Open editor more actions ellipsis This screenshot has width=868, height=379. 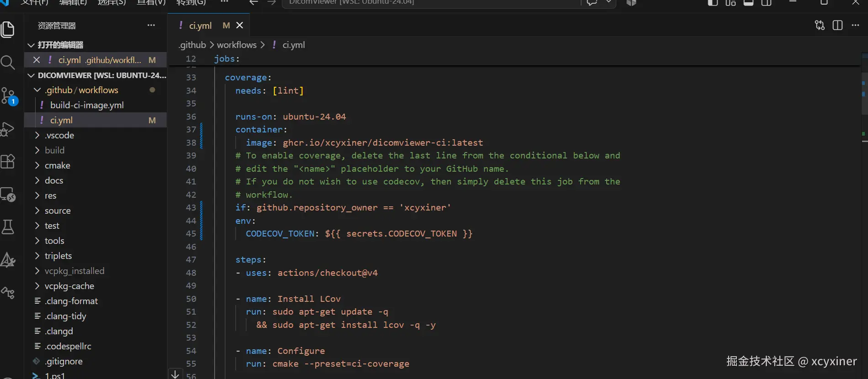pyautogui.click(x=855, y=26)
